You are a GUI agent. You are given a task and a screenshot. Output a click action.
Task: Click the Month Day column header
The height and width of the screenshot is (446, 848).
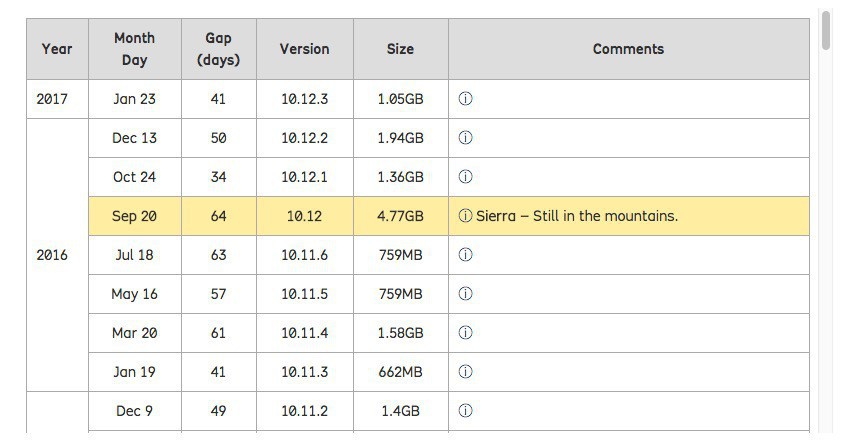134,49
